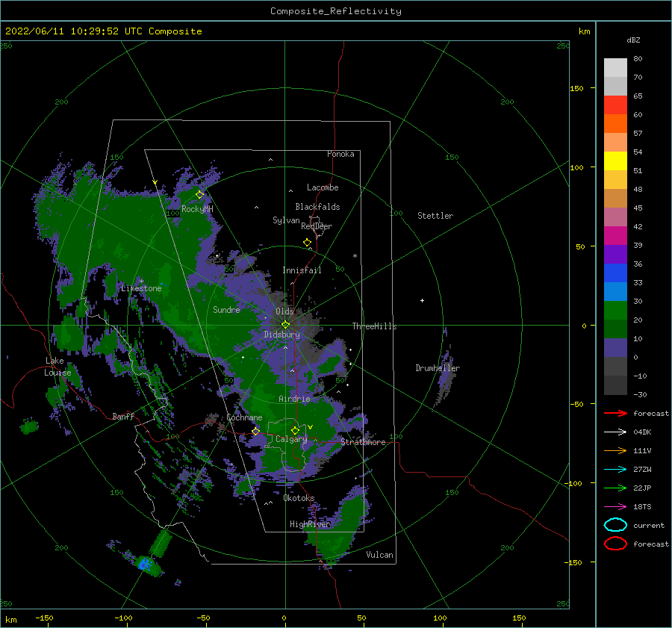Screen dimensions: 672x628
Task: Select the 20 dBZ green color swatch
Action: click(x=615, y=311)
